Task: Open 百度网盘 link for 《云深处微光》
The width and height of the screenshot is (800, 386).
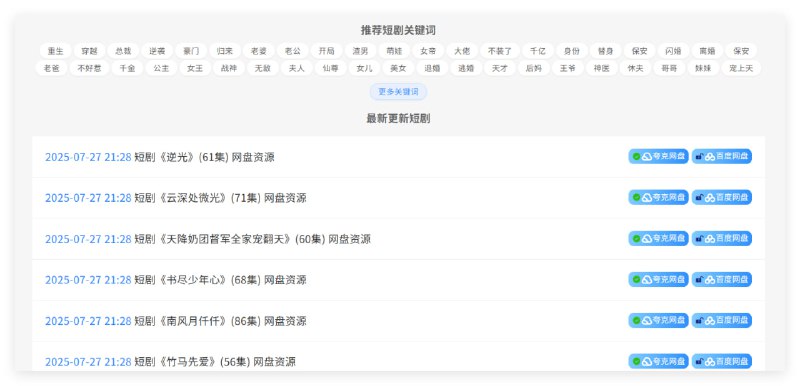Action: point(721,197)
